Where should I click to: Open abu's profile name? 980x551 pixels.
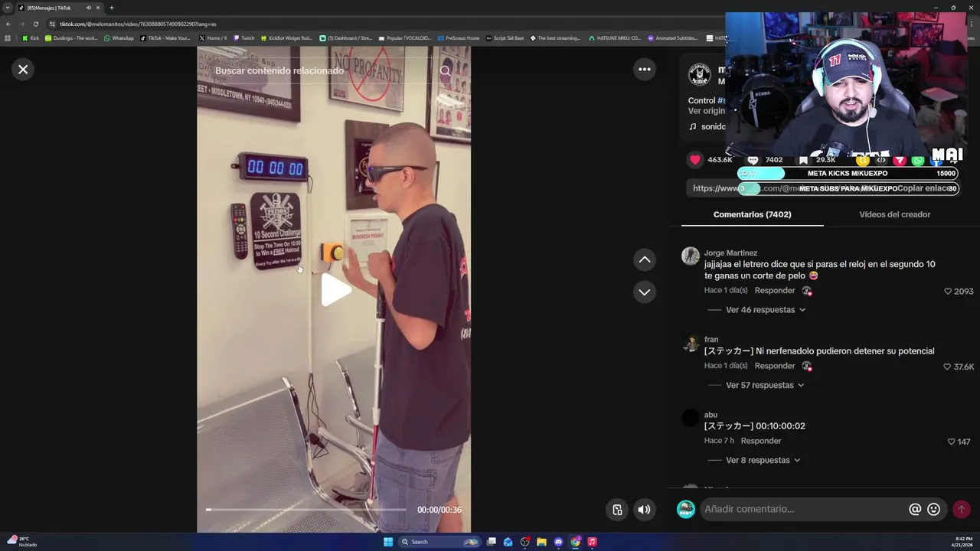click(710, 415)
